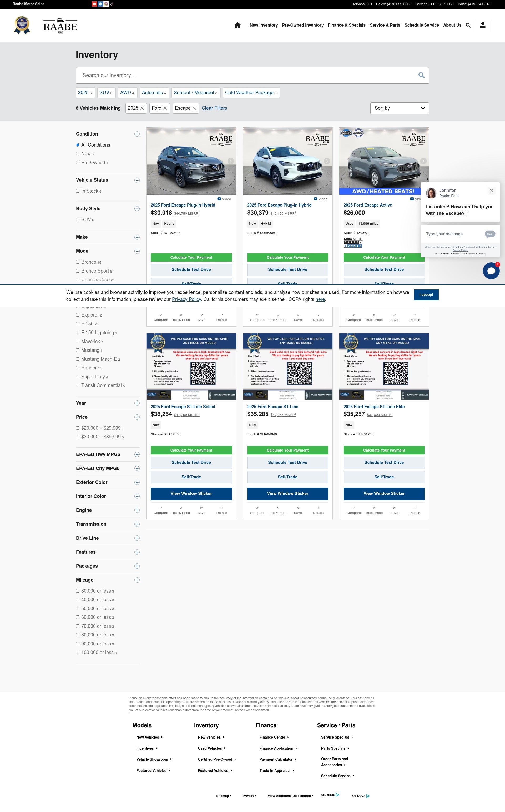Close the Jennifer chat popup
The height and width of the screenshot is (812, 505).
click(491, 191)
